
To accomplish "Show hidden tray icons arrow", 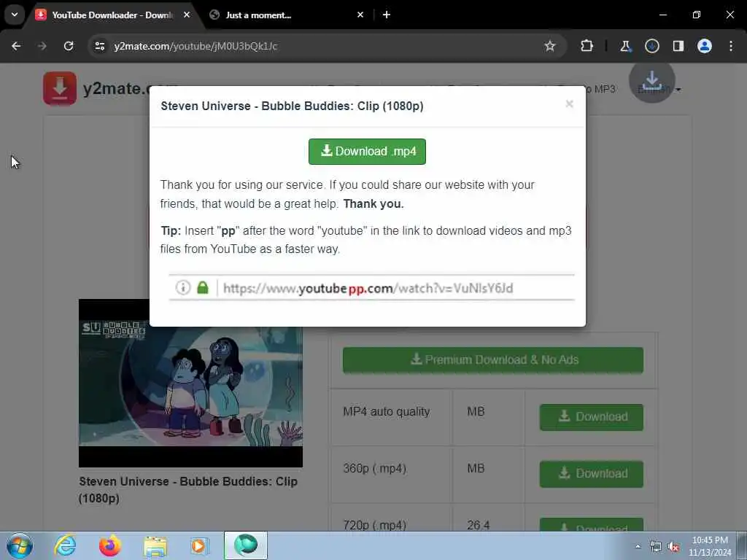I will [x=638, y=546].
